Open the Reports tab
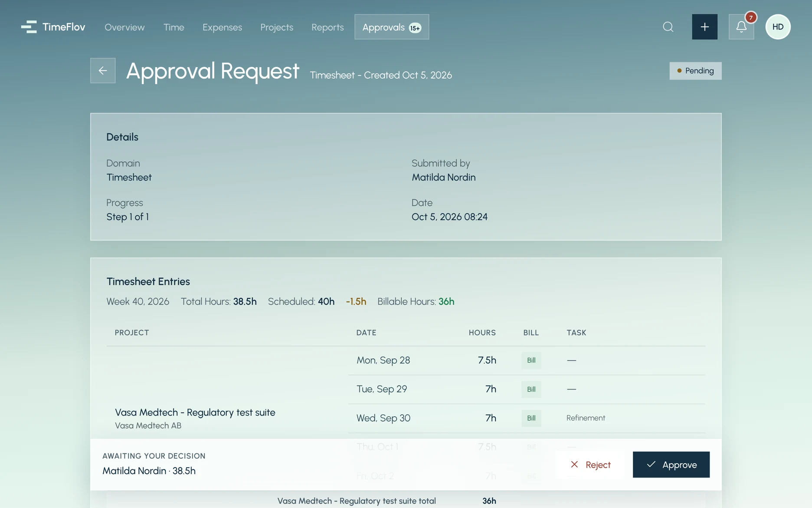This screenshot has height=508, width=812. (x=327, y=27)
